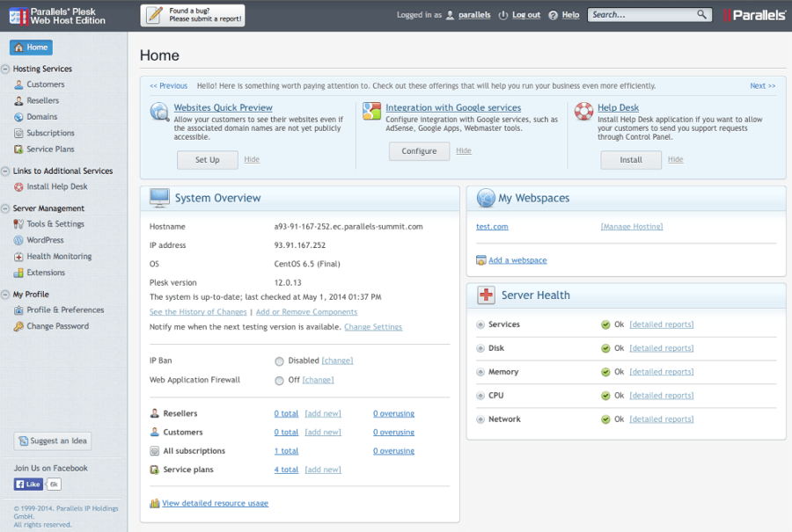Collapse the Hosting Services sidebar section

[x=6, y=69]
